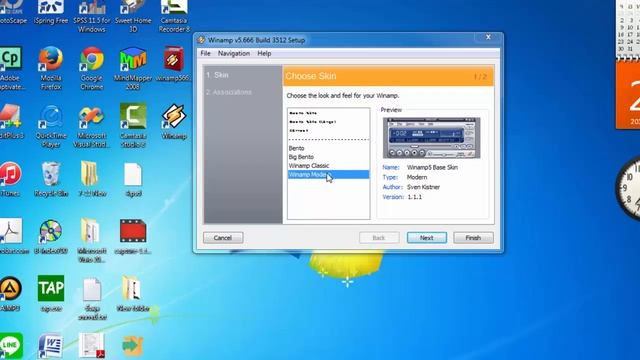Open Sweet Home 3D shortcut
640x360 pixels.
coord(133,16)
